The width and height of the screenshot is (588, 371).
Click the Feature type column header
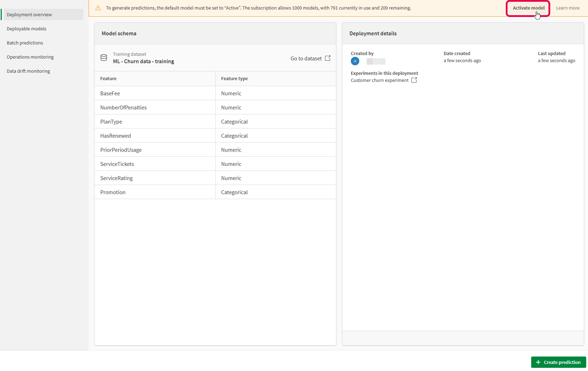tap(234, 78)
